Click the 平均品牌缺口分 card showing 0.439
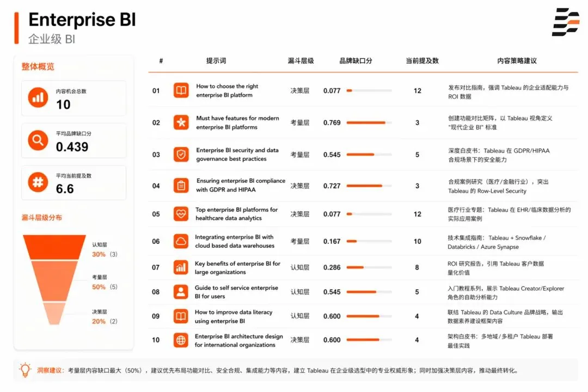This screenshot has width=588, height=392. 73,140
